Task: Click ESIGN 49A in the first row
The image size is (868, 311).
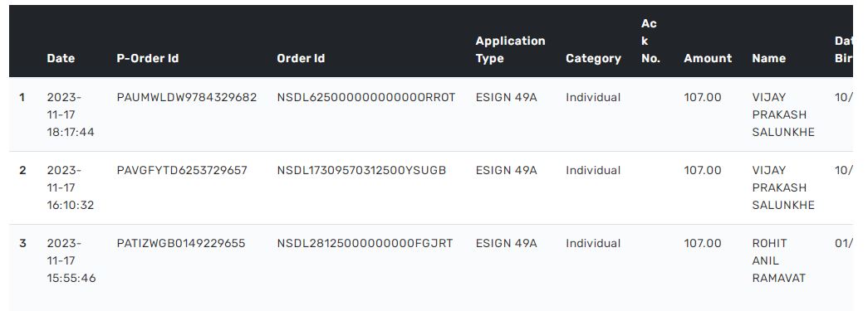Action: pos(506,98)
